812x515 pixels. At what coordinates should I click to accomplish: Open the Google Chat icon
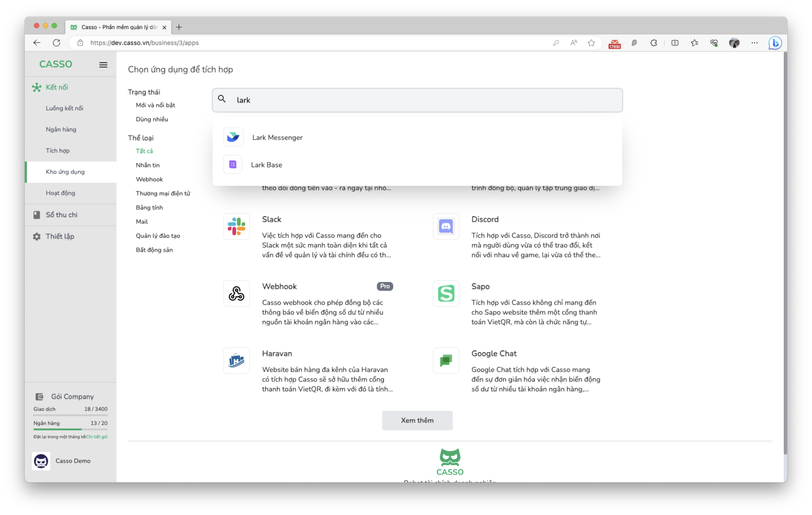point(446,361)
